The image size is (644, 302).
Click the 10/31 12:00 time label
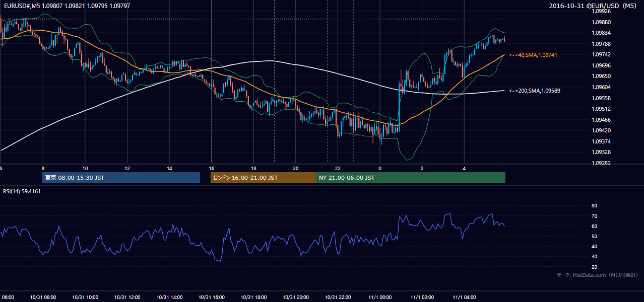[127, 297]
